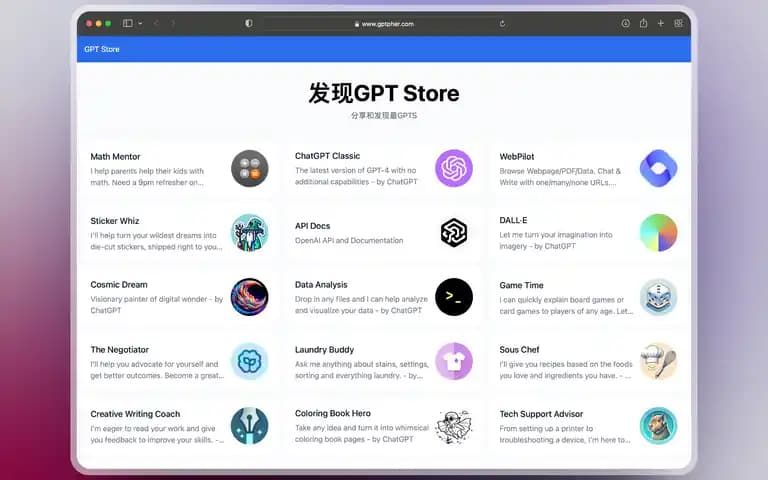
Task: Add a new tab with plus icon
Action: [661, 23]
